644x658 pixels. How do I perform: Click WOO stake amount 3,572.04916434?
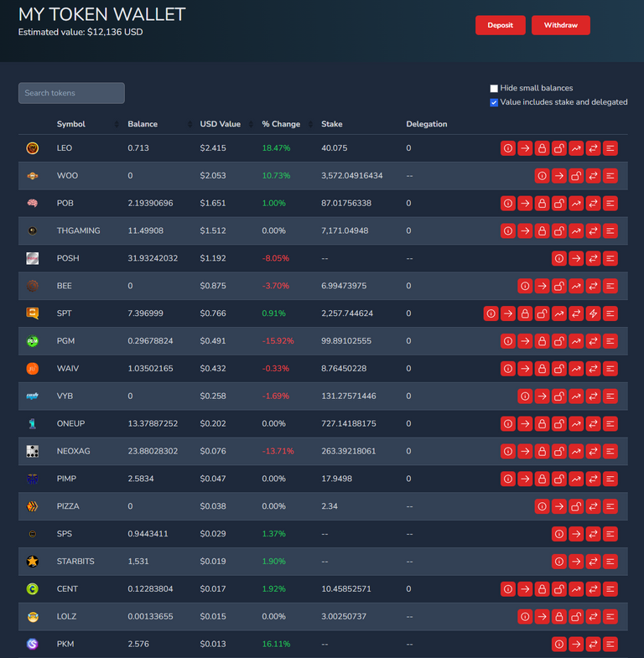[x=352, y=176]
